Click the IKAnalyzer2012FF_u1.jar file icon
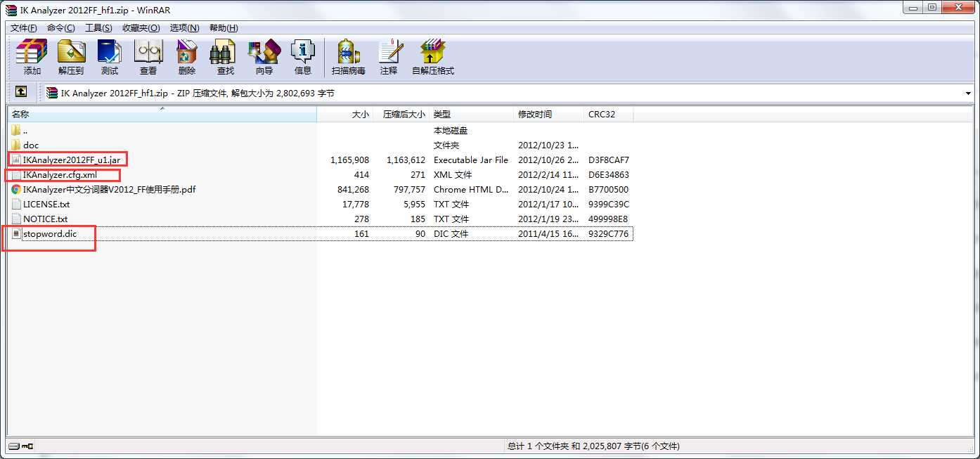The width and height of the screenshot is (980, 459). [x=16, y=160]
